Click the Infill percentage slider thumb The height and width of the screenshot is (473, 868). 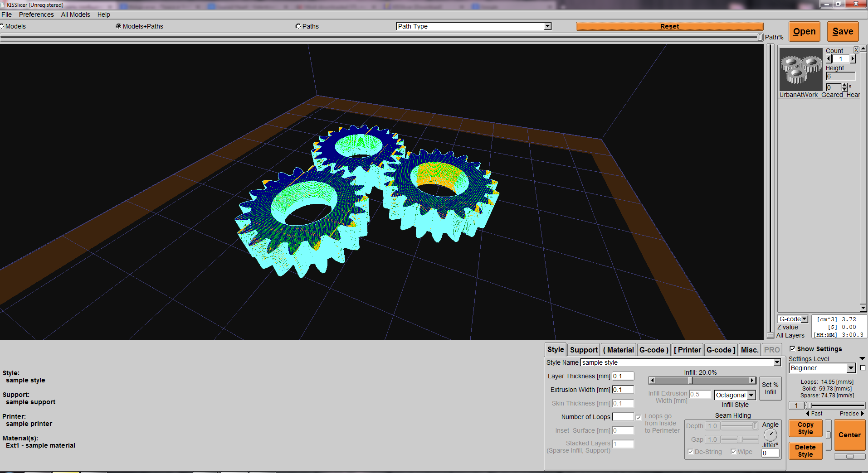690,381
